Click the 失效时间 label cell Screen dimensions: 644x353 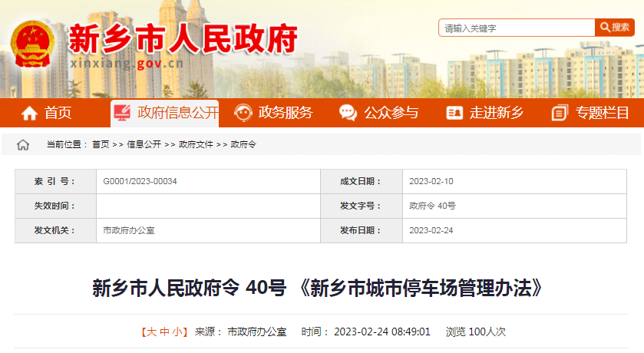click(56, 206)
